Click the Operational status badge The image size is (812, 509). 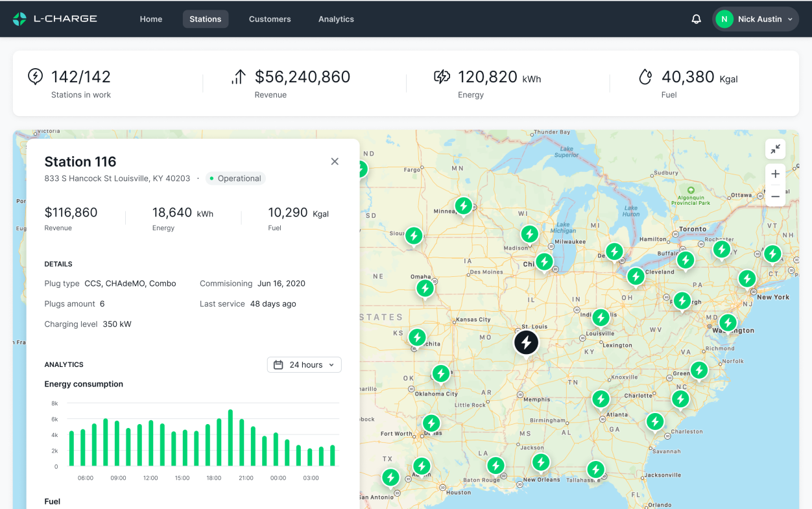235,178
